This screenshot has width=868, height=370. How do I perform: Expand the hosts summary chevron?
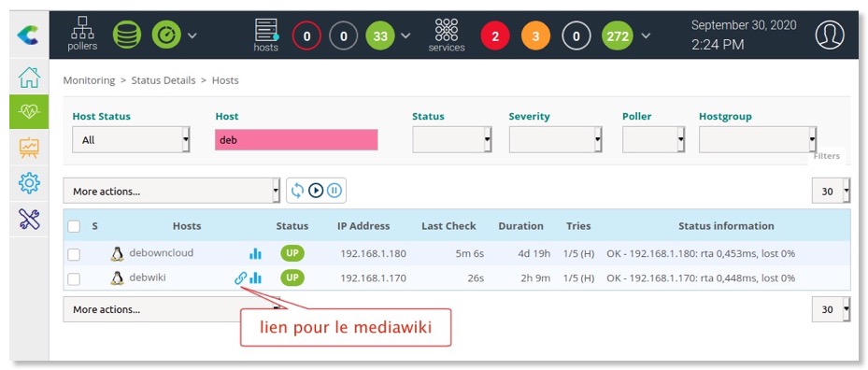pyautogui.click(x=406, y=36)
